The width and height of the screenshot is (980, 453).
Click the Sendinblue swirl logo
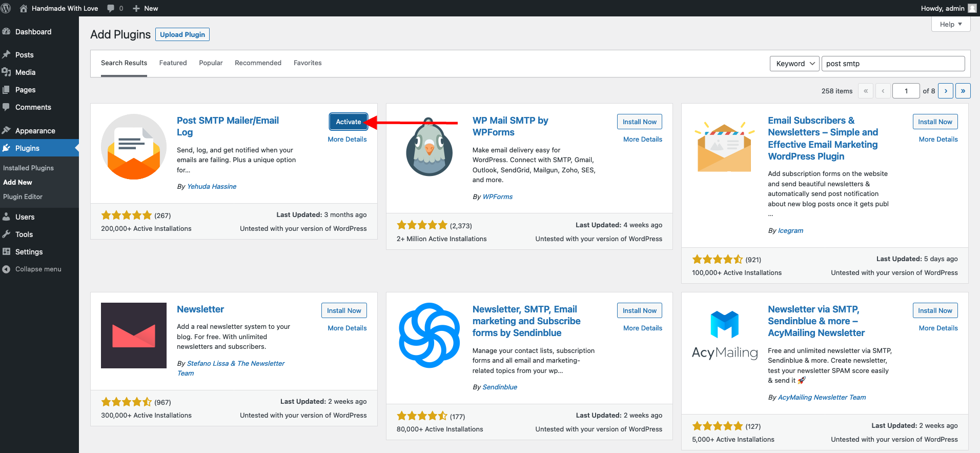[x=430, y=336]
